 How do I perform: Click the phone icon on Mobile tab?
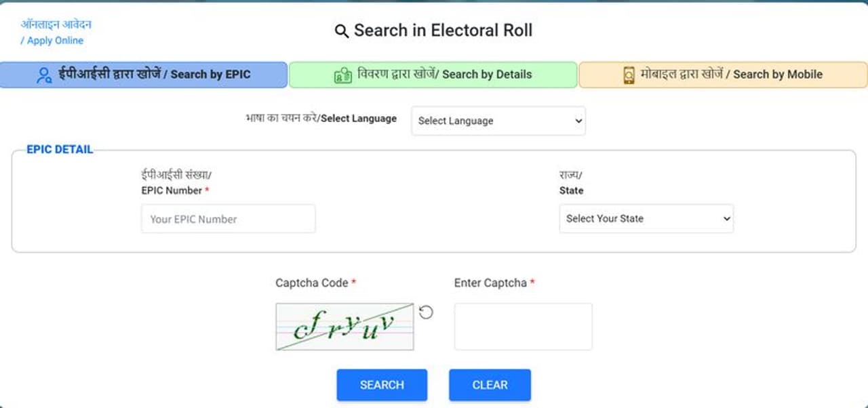tap(629, 75)
